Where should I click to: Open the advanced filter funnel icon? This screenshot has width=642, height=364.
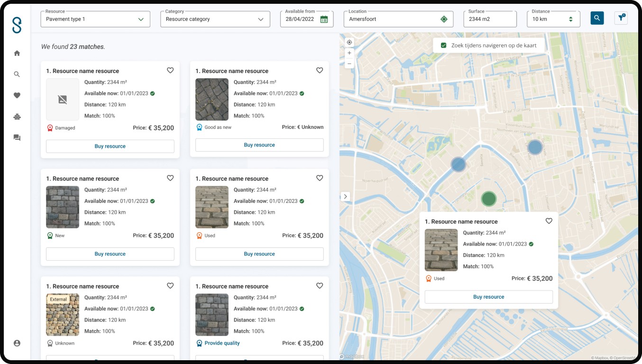pyautogui.click(x=621, y=18)
